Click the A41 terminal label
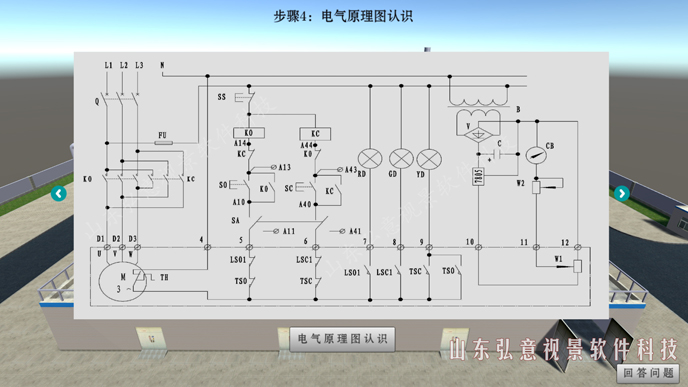The height and width of the screenshot is (387, 688). (x=355, y=231)
